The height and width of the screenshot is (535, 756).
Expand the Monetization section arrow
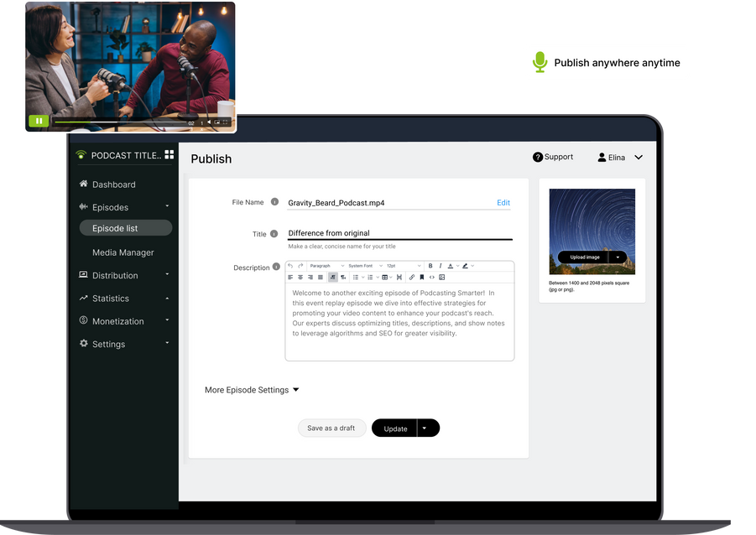[167, 320]
